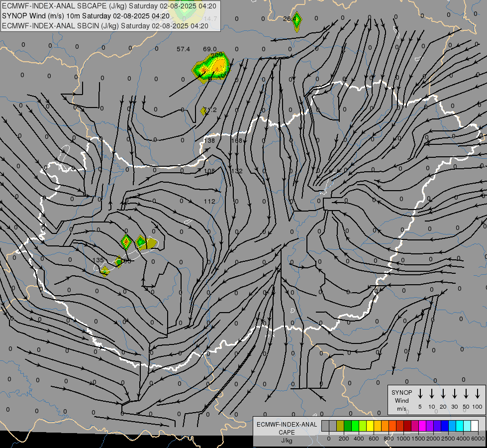Pick the white swatch ending the CAPE legend
The height and width of the screenshot is (448, 487).
pyautogui.click(x=474, y=426)
